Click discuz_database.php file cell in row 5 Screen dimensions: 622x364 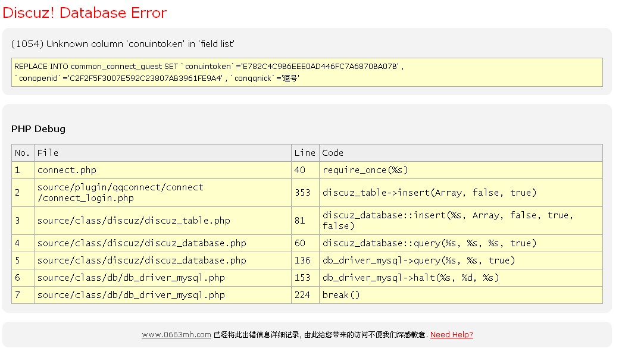[x=162, y=261]
